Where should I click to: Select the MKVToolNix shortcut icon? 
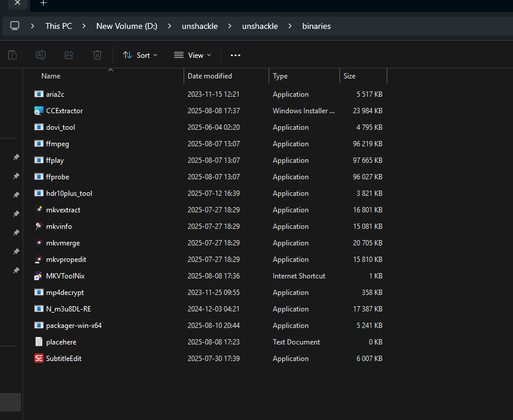point(38,276)
